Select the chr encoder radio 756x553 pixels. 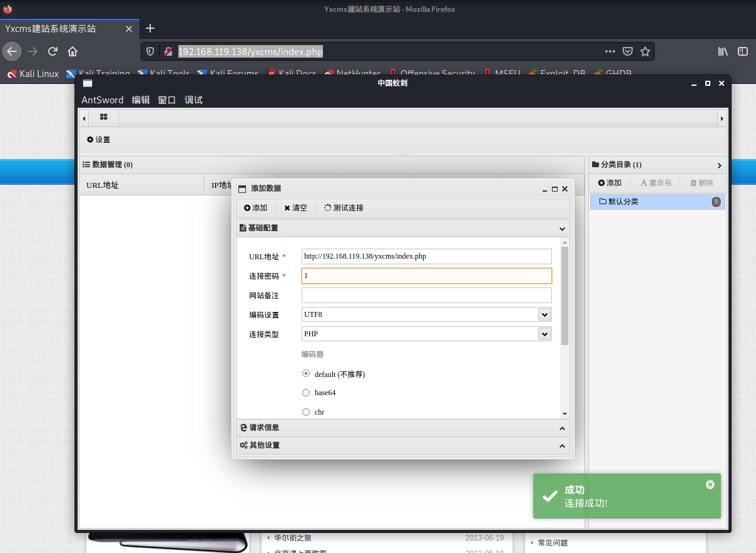(306, 412)
